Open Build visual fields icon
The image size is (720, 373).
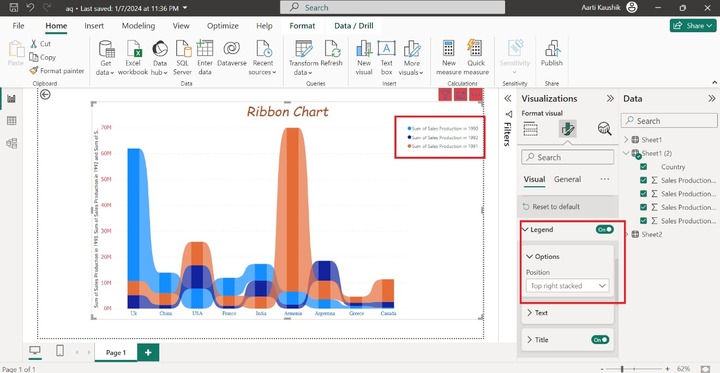[530, 129]
